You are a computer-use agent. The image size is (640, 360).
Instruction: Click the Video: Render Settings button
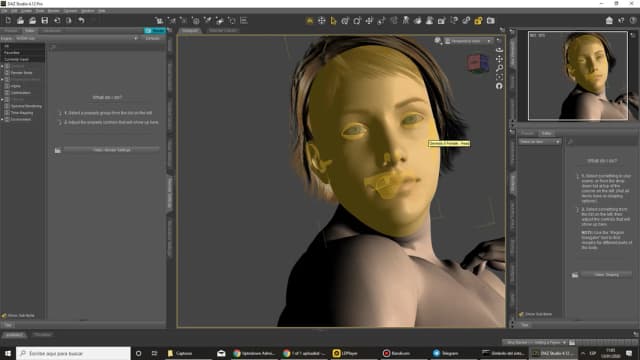click(x=111, y=150)
